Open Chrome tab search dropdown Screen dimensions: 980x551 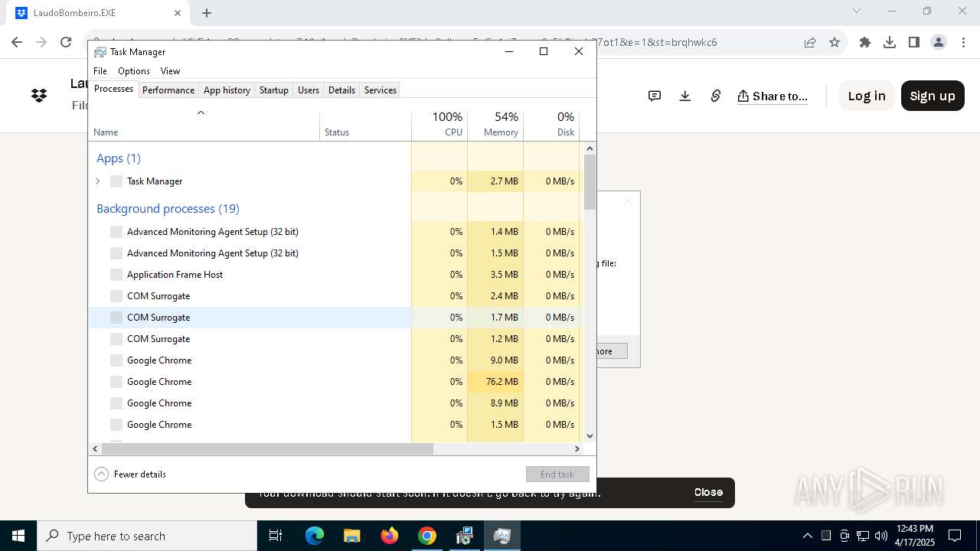(x=857, y=11)
